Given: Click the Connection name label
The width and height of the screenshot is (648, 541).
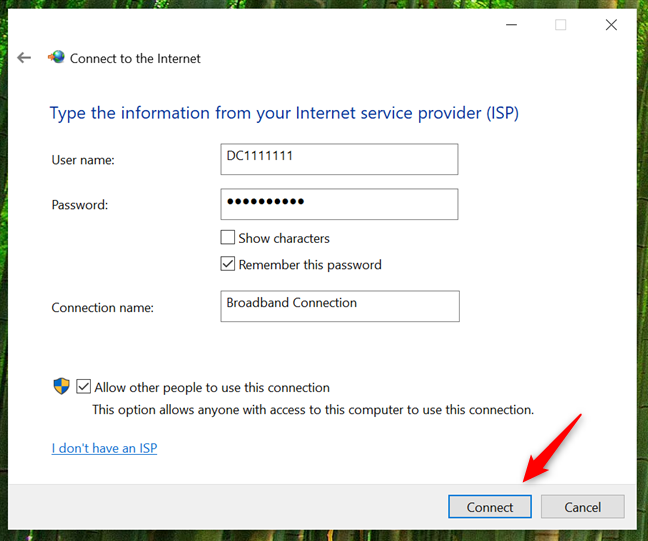Looking at the screenshot, I should 102,307.
